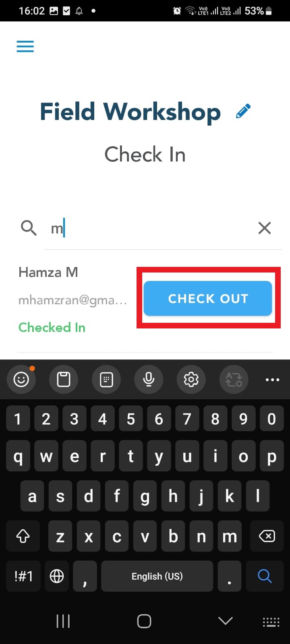Open the hamburger navigation menu
The image size is (290, 644).
click(x=25, y=46)
